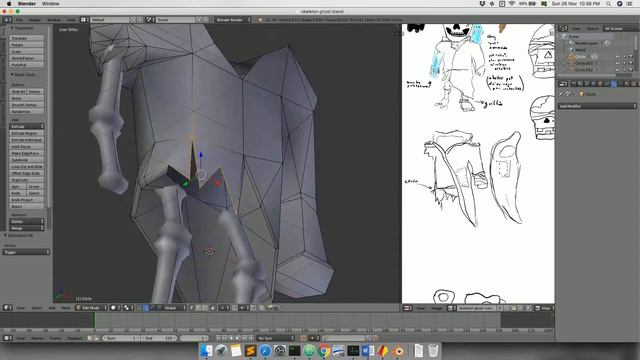Open the Add Modifier dropdown
Screen dimensions: 640x360
pos(597,106)
